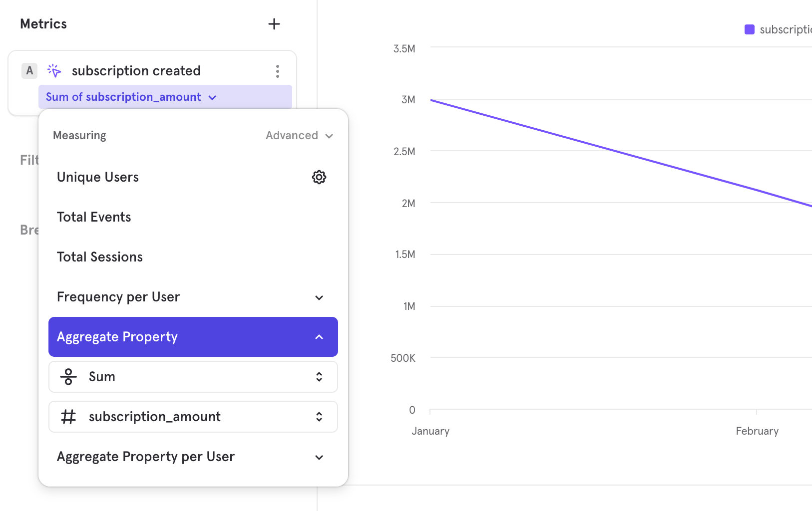
Task: Click the 3.5M y-axis value
Action: [x=405, y=49]
